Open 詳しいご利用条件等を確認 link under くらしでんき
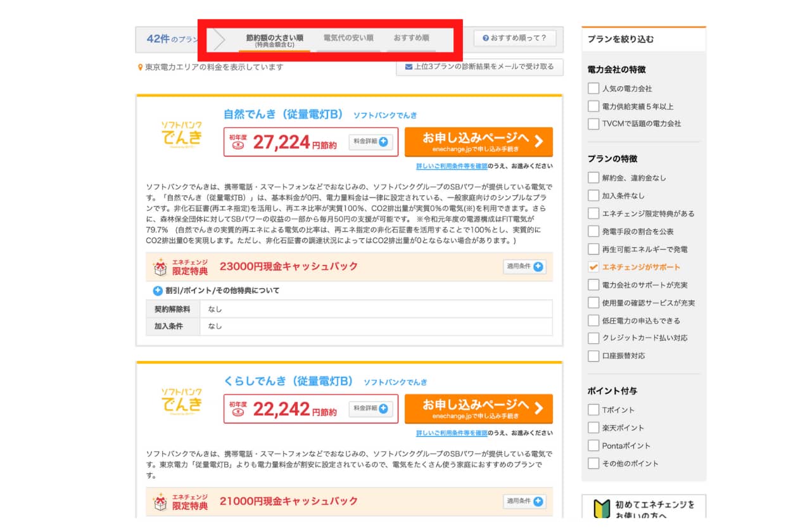This screenshot has width=798, height=532. pyautogui.click(x=452, y=433)
